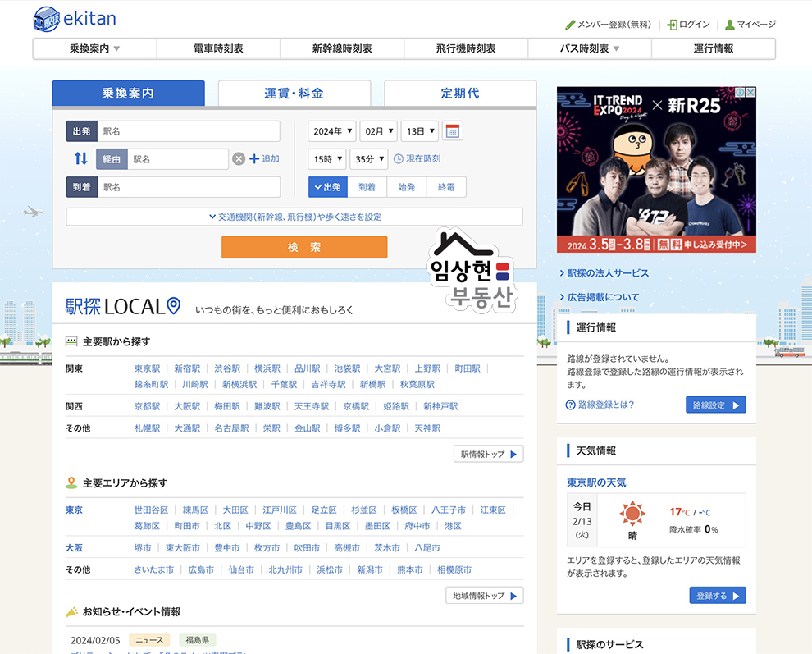The height and width of the screenshot is (654, 812).
Task: Open the 札幌駅 station link
Action: [x=147, y=428]
